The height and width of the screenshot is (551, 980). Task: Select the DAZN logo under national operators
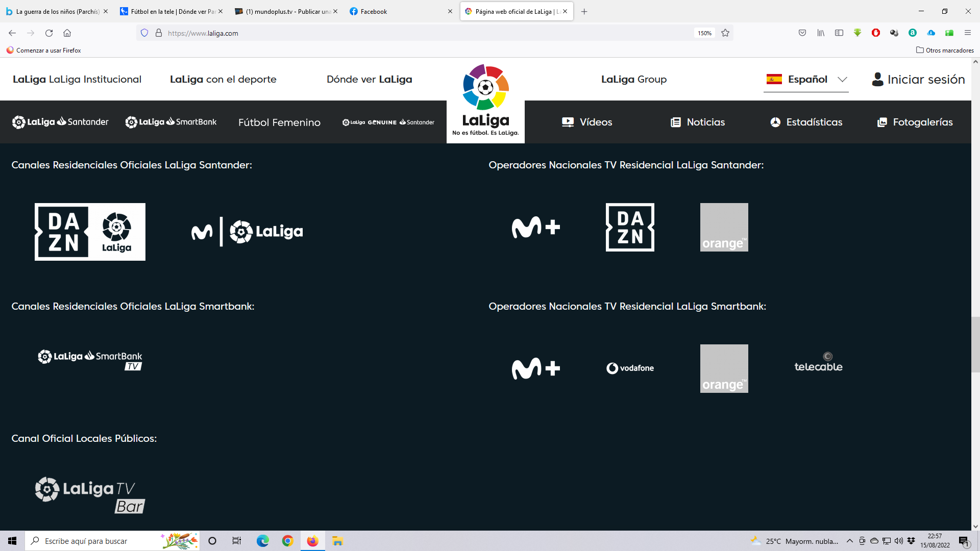(630, 227)
